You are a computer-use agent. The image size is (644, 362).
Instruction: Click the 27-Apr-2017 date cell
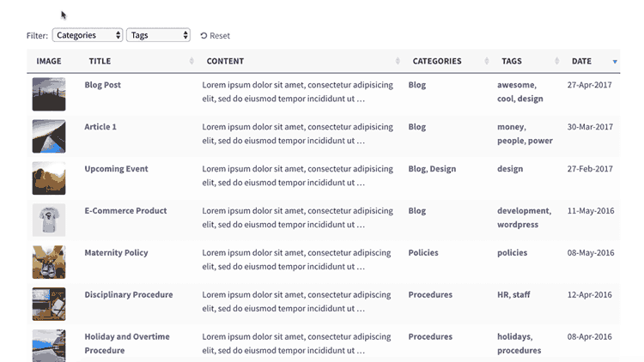(x=589, y=85)
